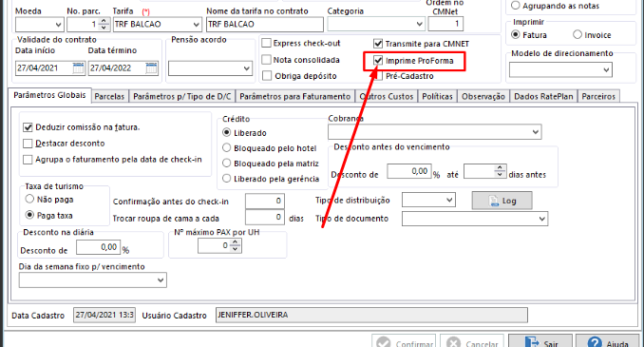Select Não paga tourism tax
This screenshot has width=644, height=347.
(29, 199)
